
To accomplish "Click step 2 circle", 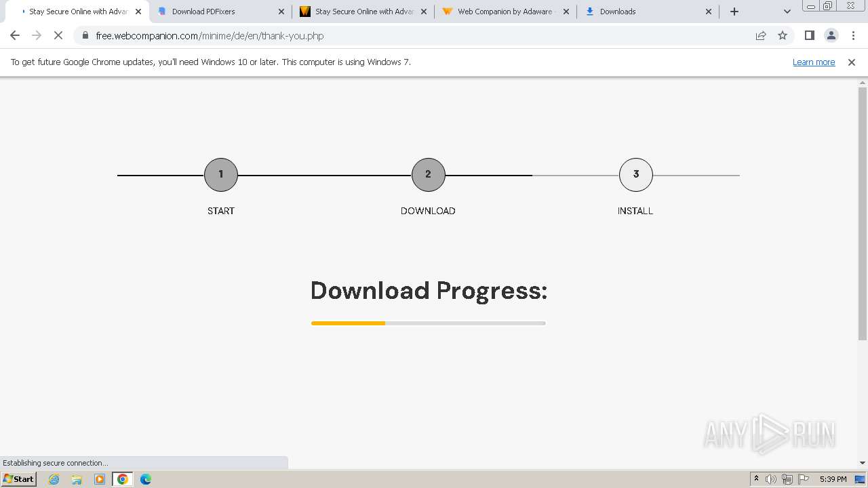I will pyautogui.click(x=429, y=175).
